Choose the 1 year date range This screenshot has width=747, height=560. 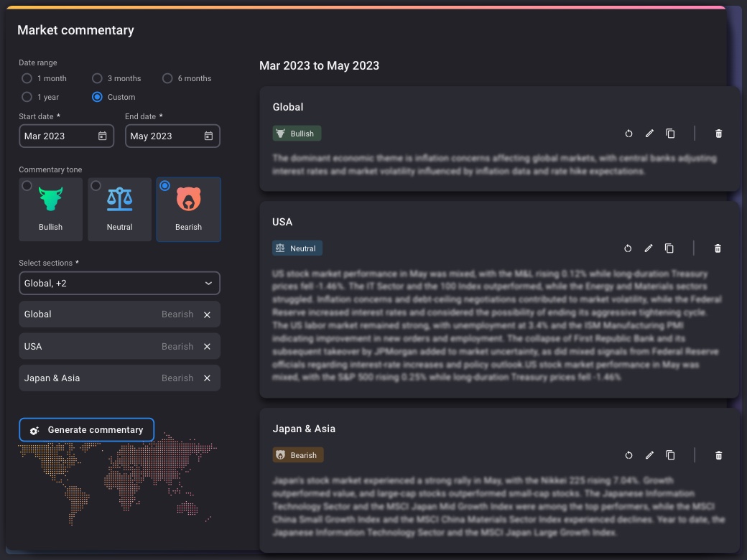coord(27,97)
